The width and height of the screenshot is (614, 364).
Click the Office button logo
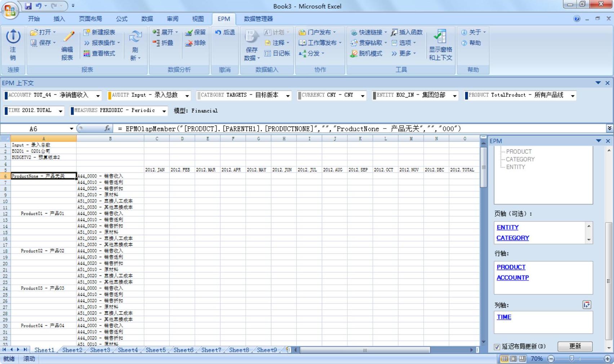(x=10, y=10)
